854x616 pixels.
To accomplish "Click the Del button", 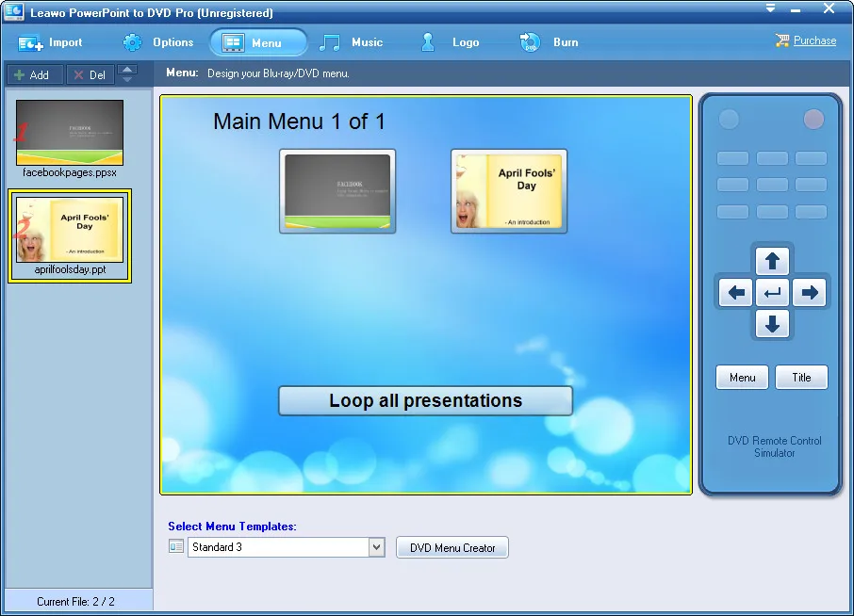I will (x=90, y=74).
